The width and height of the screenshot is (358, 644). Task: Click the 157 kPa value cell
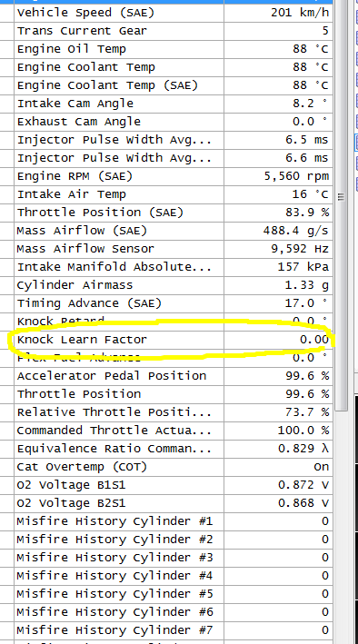pyautogui.click(x=278, y=267)
